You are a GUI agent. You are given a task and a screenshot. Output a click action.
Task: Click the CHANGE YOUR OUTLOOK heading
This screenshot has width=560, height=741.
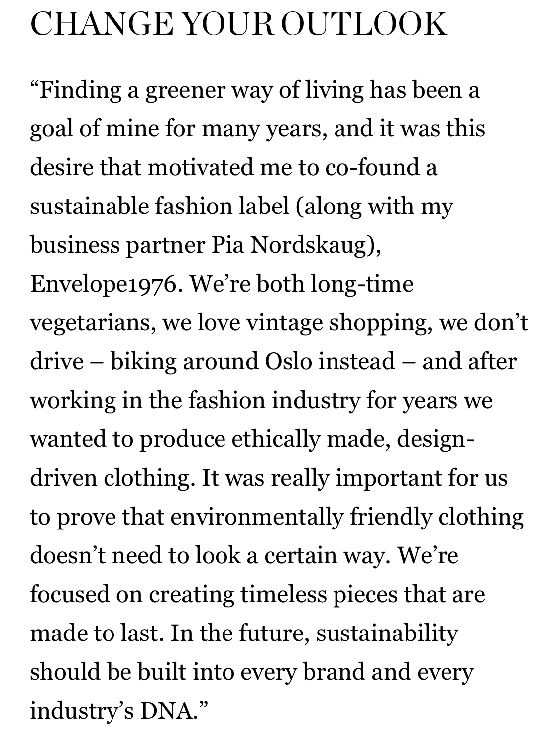pyautogui.click(x=238, y=23)
